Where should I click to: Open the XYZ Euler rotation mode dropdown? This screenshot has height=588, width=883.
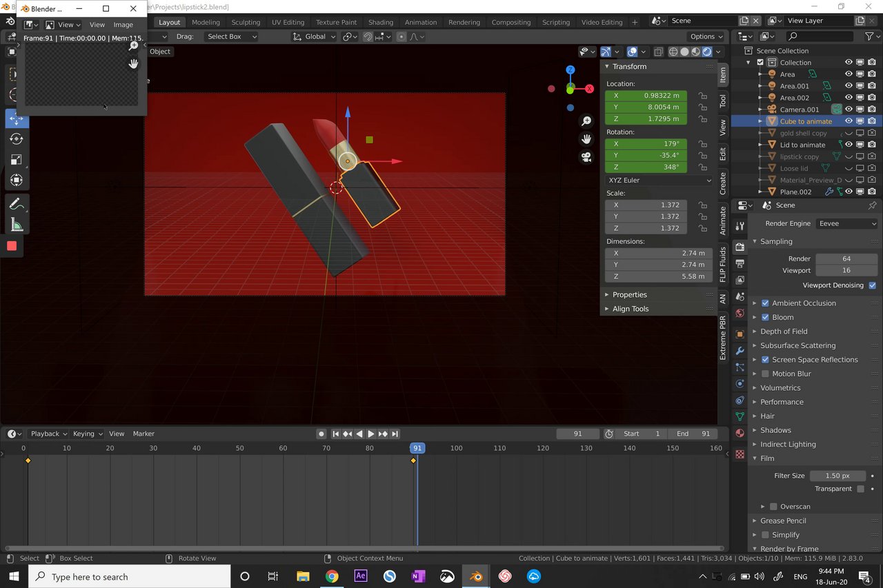pyautogui.click(x=659, y=181)
